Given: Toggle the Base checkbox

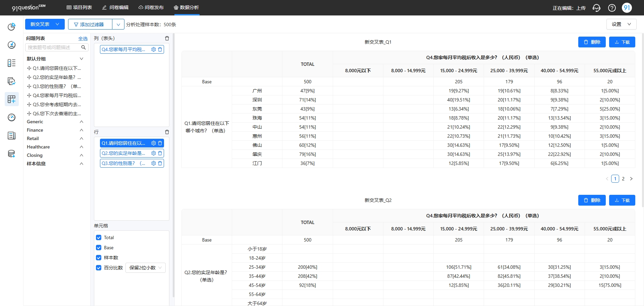Looking at the screenshot, I should click(99, 248).
